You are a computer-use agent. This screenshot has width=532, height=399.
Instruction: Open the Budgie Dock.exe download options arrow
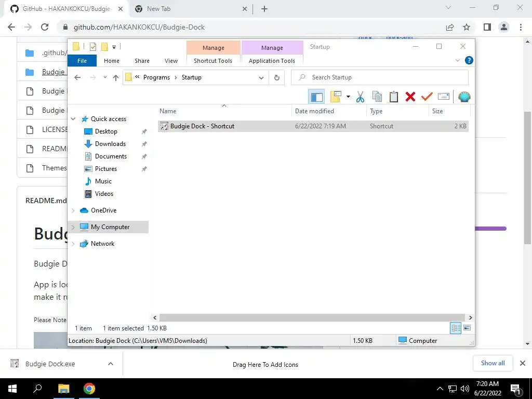coord(111,364)
